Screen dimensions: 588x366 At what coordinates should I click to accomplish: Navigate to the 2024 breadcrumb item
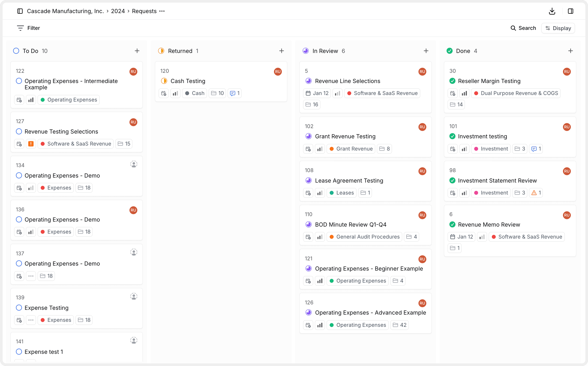pyautogui.click(x=118, y=11)
